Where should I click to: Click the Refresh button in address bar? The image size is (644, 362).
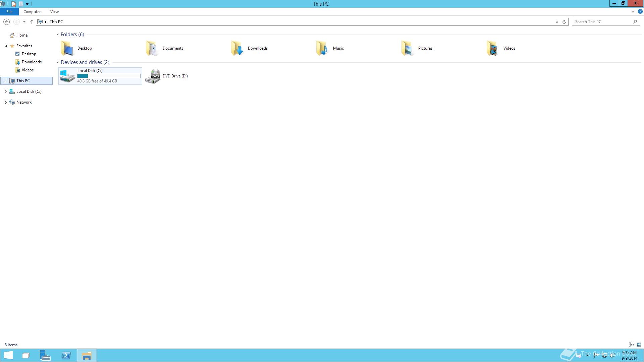(x=564, y=22)
